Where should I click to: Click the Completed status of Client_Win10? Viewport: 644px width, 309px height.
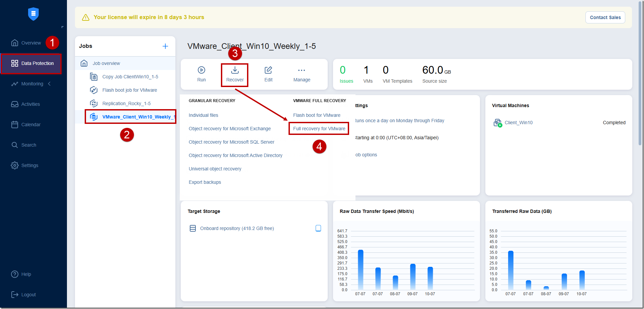pyautogui.click(x=614, y=123)
